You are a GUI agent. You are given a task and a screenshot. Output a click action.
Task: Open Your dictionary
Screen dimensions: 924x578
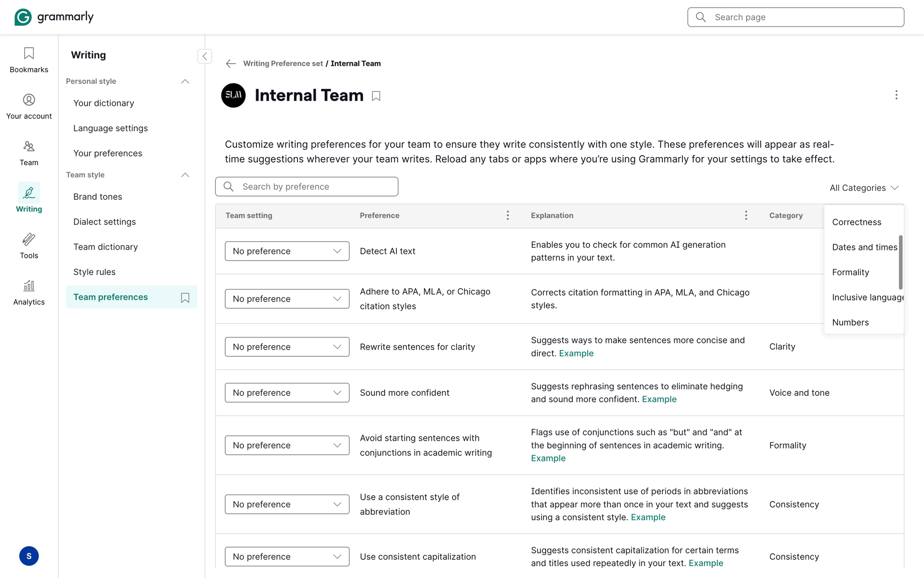point(103,103)
